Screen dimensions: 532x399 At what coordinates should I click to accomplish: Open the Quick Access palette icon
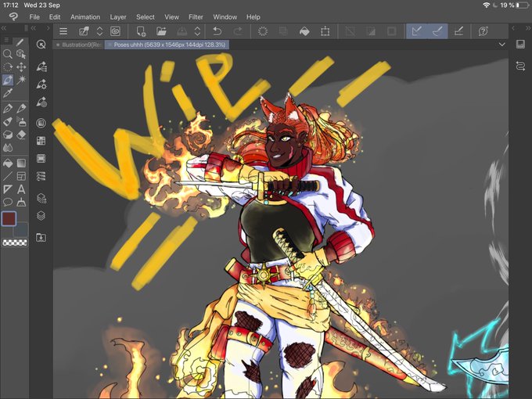coord(41,45)
